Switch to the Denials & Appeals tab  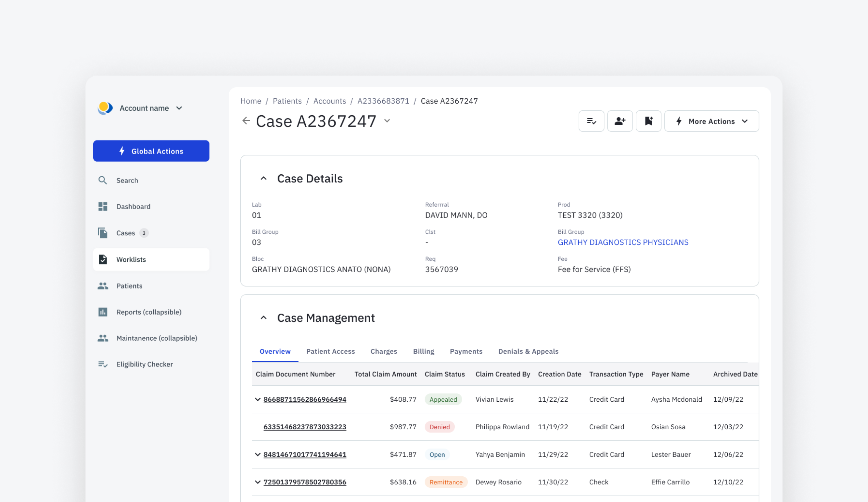coord(528,351)
